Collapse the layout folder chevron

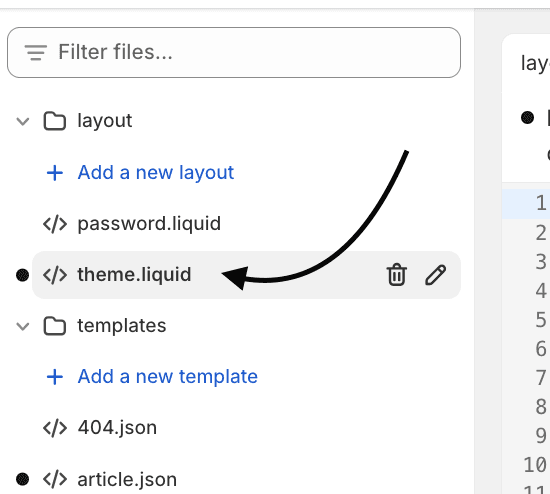23,122
